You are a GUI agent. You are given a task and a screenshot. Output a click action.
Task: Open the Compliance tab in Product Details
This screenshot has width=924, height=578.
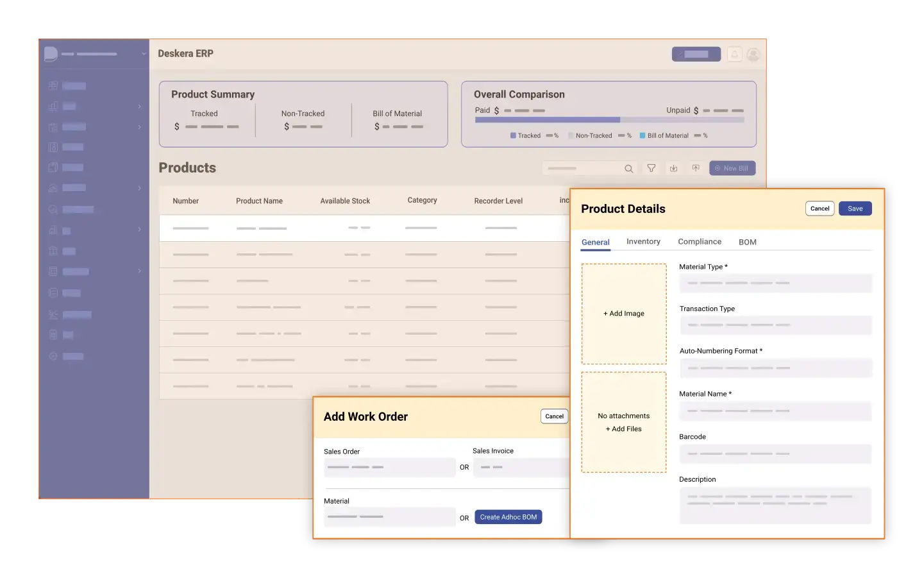point(700,241)
